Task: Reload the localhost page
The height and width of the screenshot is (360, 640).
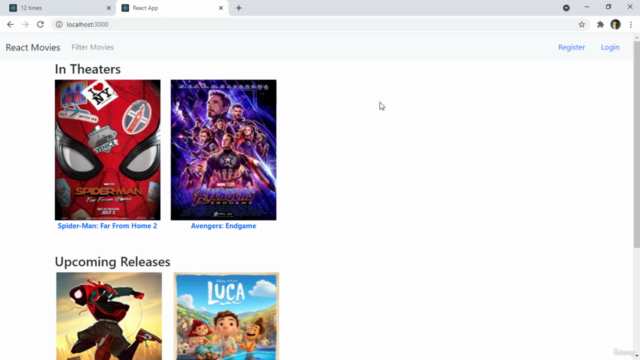Action: coord(40,24)
